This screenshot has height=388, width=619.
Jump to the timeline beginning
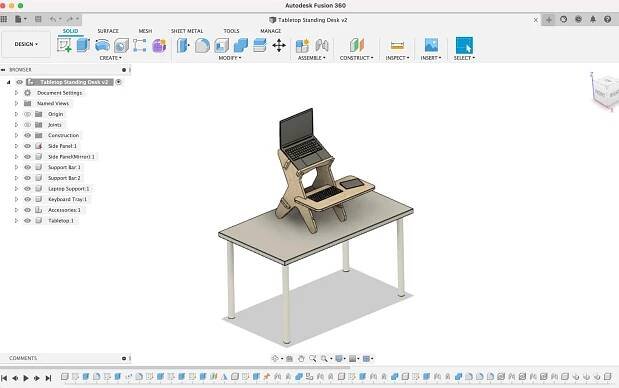click(4, 378)
